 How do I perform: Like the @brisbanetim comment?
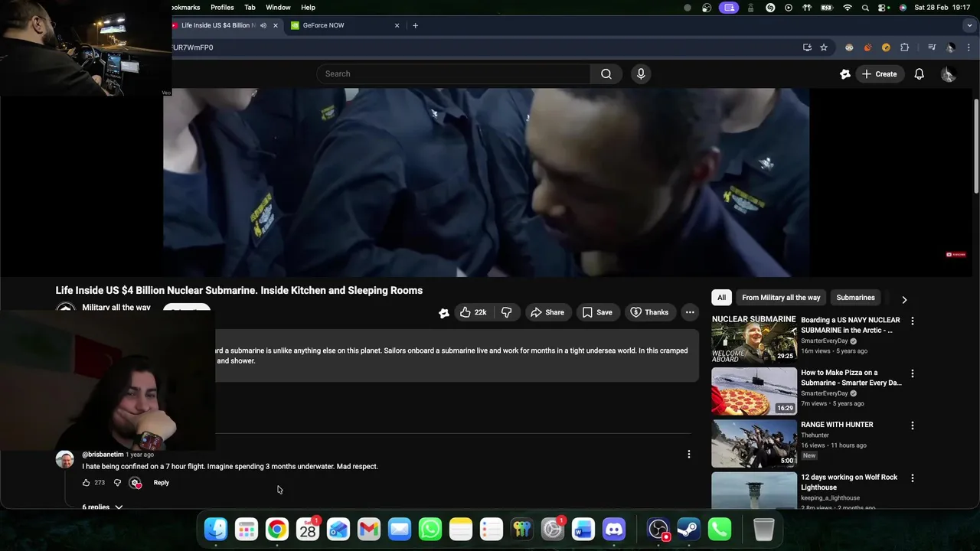click(86, 483)
